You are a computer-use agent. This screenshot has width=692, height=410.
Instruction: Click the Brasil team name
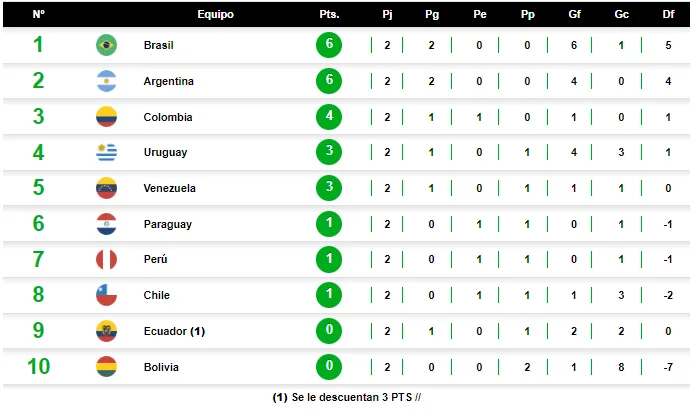point(158,45)
